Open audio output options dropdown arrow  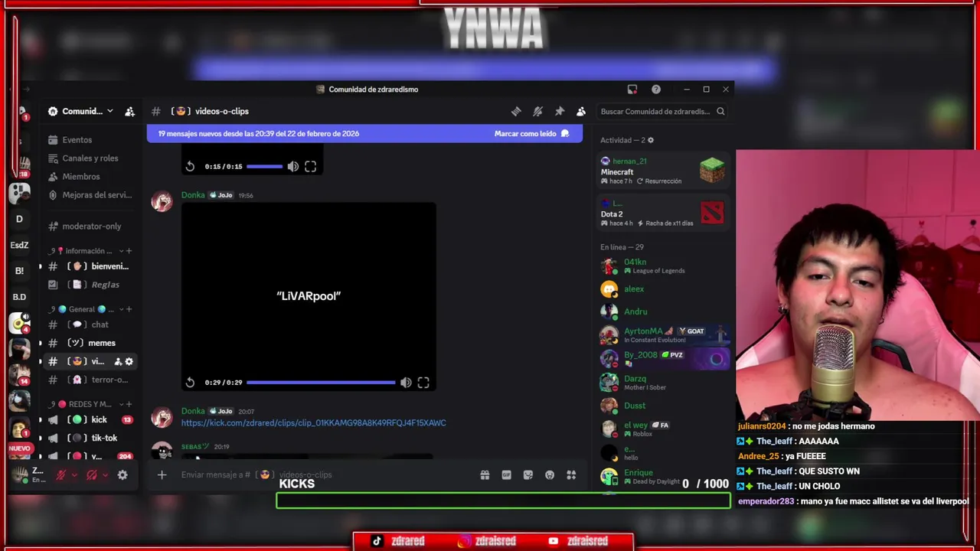(105, 475)
